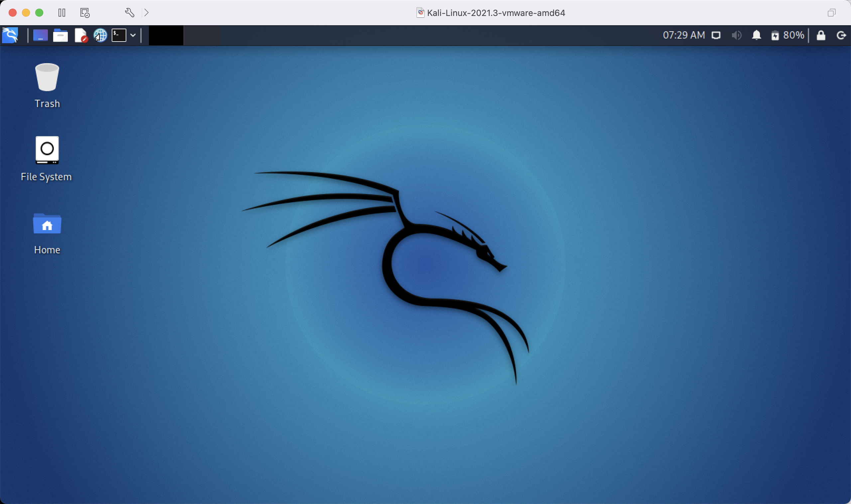851x504 pixels.
Task: Open the text editor launcher
Action: tap(81, 35)
